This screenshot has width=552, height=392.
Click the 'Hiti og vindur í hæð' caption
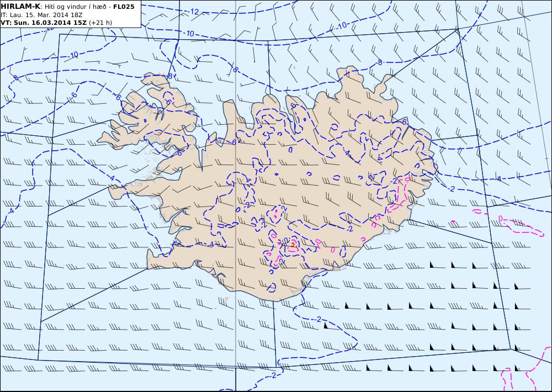75,7
